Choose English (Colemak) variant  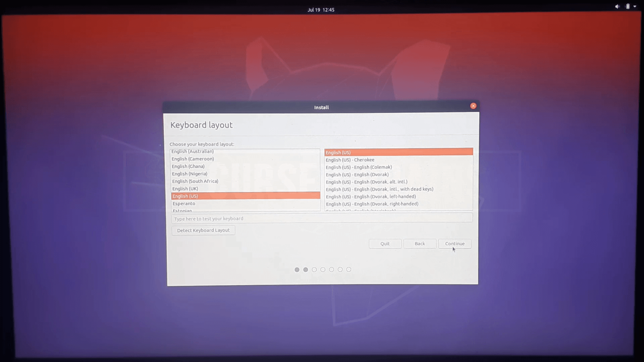pos(399,167)
